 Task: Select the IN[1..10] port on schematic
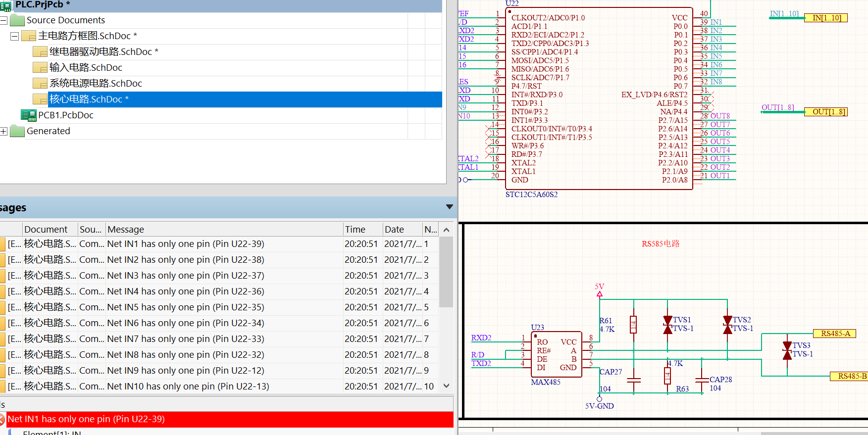[x=826, y=18]
